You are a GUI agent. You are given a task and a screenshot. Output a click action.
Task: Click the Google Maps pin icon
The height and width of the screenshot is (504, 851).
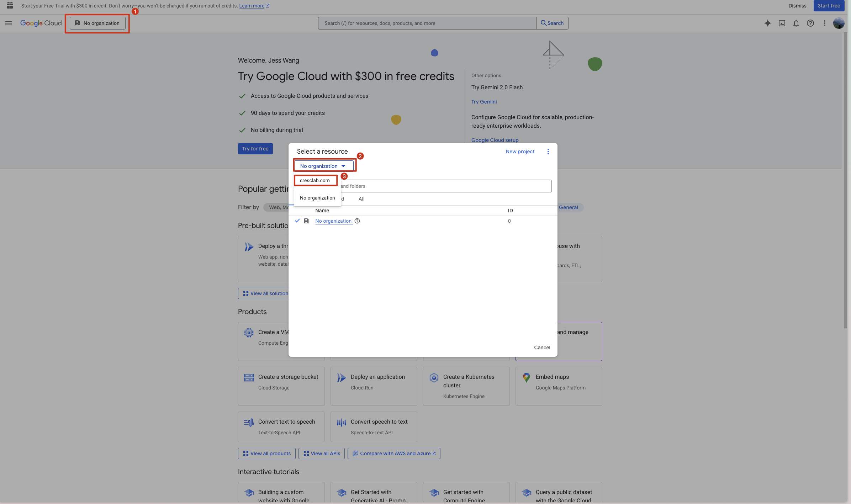tap(527, 378)
